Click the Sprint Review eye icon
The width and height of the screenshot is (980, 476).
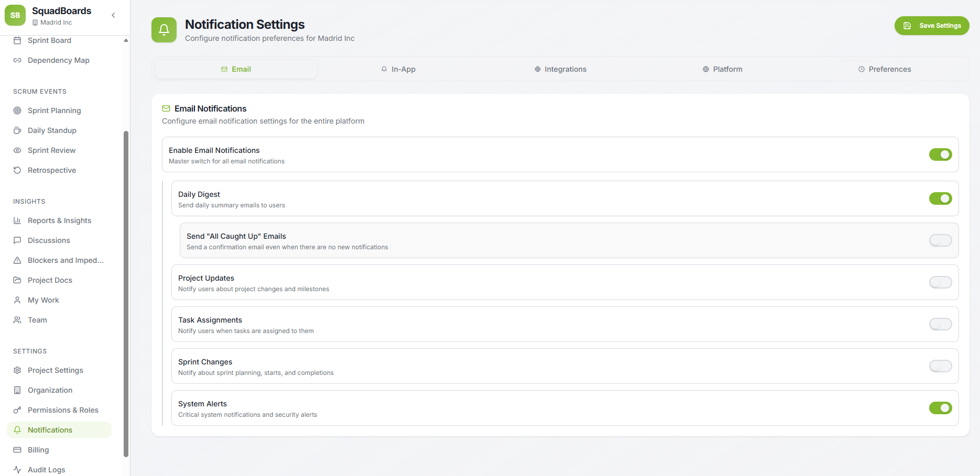pos(17,150)
